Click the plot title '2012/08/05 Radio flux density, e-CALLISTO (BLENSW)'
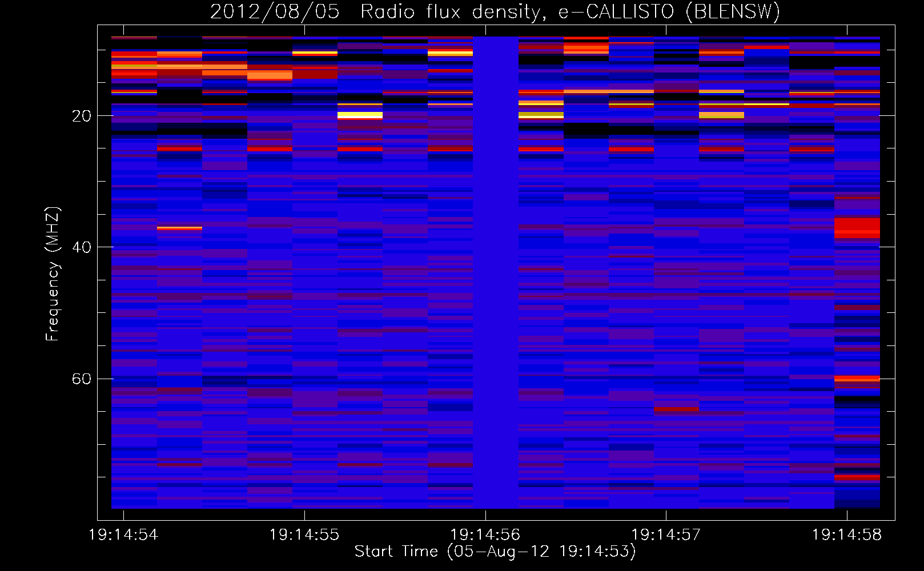The image size is (924, 571). [495, 12]
